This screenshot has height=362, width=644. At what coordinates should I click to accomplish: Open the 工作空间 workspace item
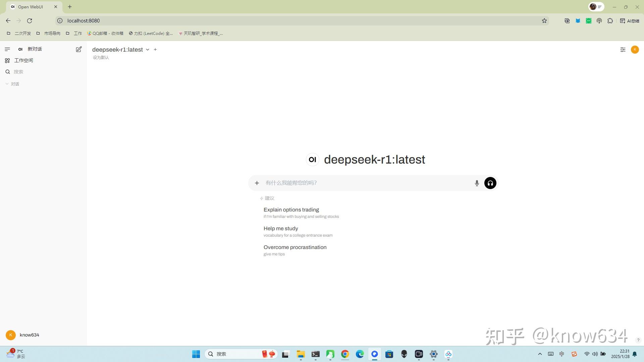point(23,60)
